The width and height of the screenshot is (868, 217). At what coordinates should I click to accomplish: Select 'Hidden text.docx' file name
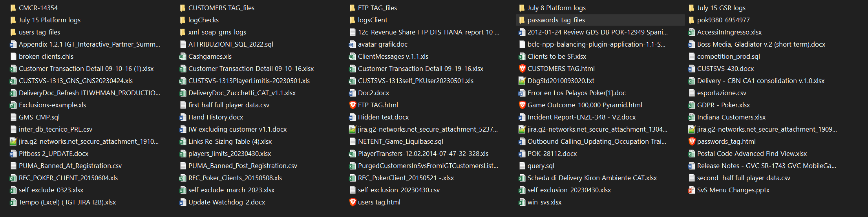coord(383,117)
